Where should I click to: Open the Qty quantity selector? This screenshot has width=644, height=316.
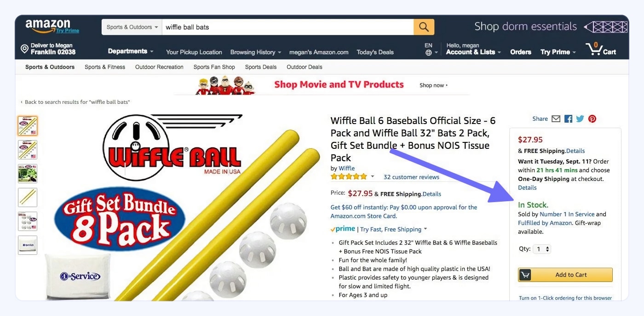[x=542, y=249]
